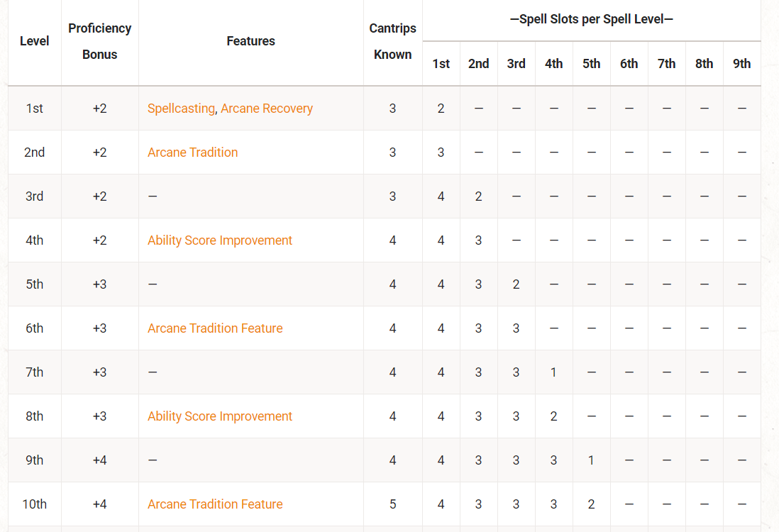Select the Features column header
The image size is (779, 532).
251,41
